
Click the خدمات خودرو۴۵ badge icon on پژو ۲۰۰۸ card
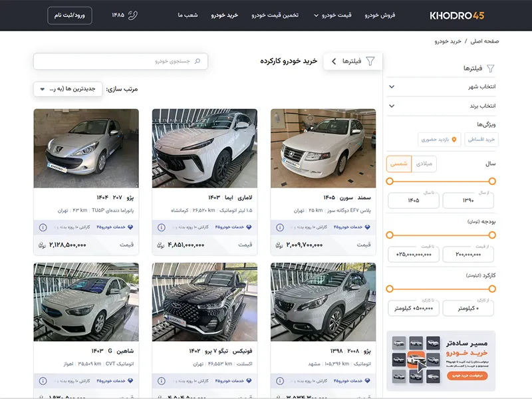point(368,380)
